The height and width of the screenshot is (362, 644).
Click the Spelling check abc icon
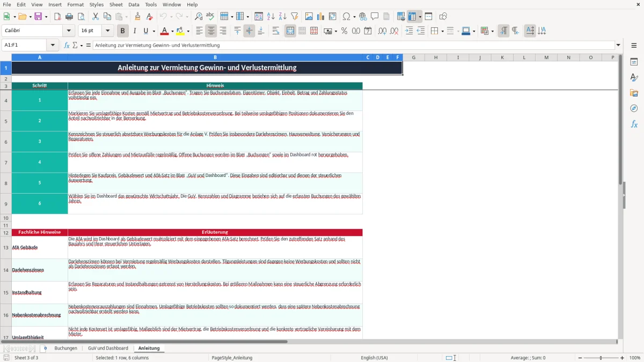click(210, 17)
